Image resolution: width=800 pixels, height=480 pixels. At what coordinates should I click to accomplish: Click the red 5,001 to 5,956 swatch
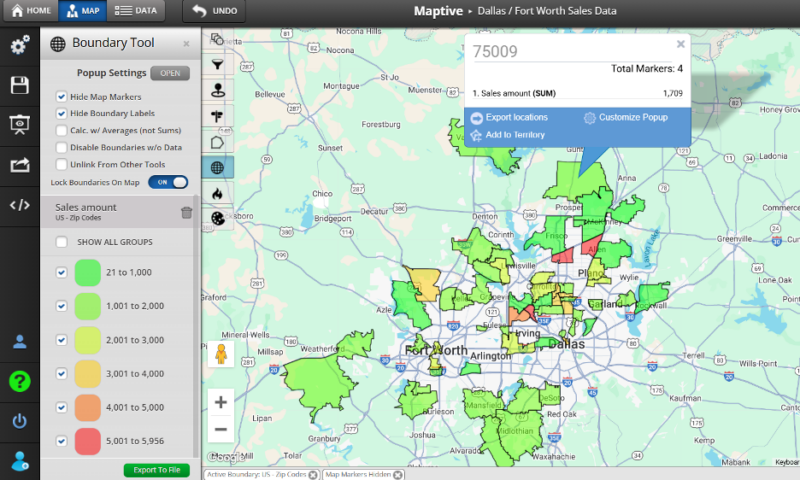coord(88,441)
